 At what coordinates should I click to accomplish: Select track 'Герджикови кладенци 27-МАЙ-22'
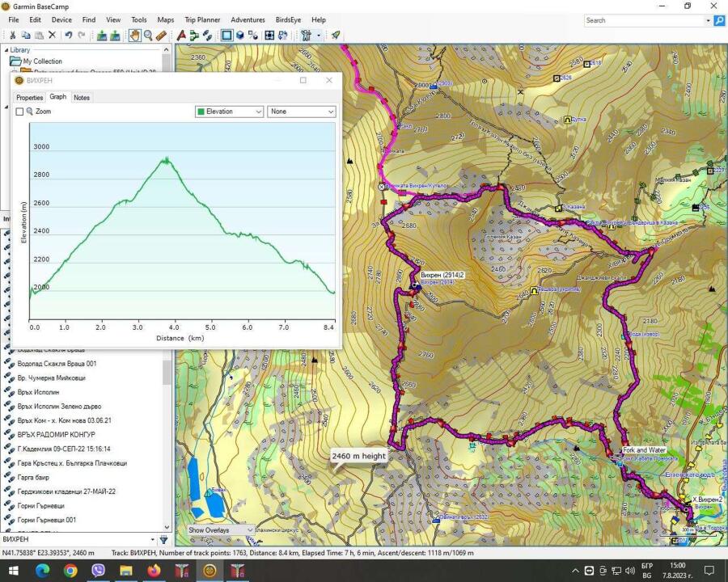(x=66, y=491)
